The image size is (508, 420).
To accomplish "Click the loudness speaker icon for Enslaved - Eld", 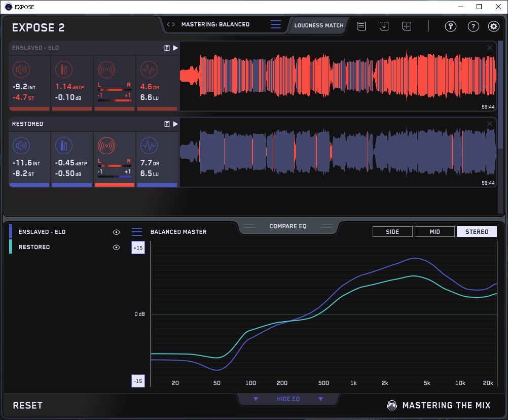I will (x=21, y=69).
